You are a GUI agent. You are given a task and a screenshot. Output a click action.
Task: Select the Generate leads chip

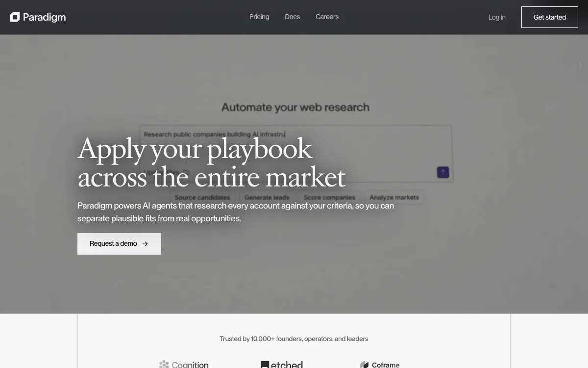pyautogui.click(x=267, y=197)
